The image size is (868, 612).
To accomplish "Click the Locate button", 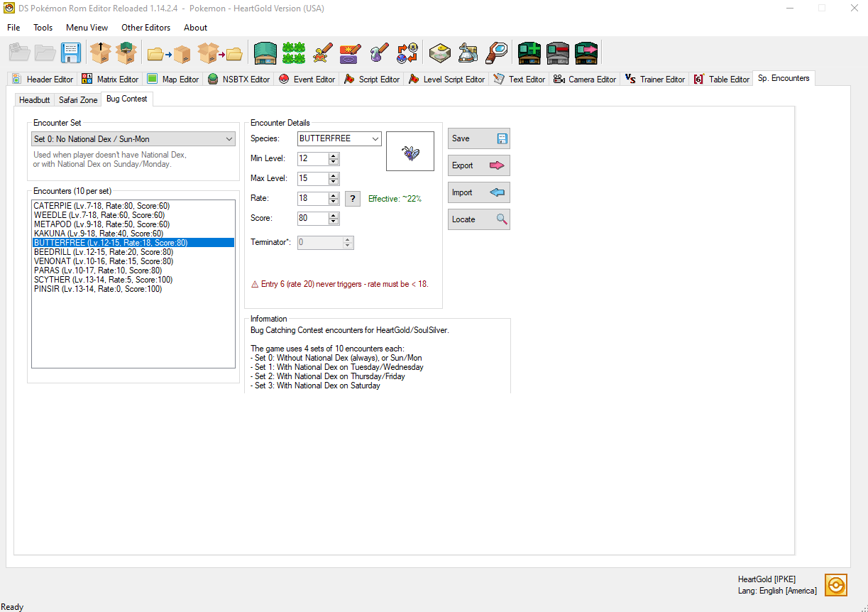I will click(x=478, y=219).
